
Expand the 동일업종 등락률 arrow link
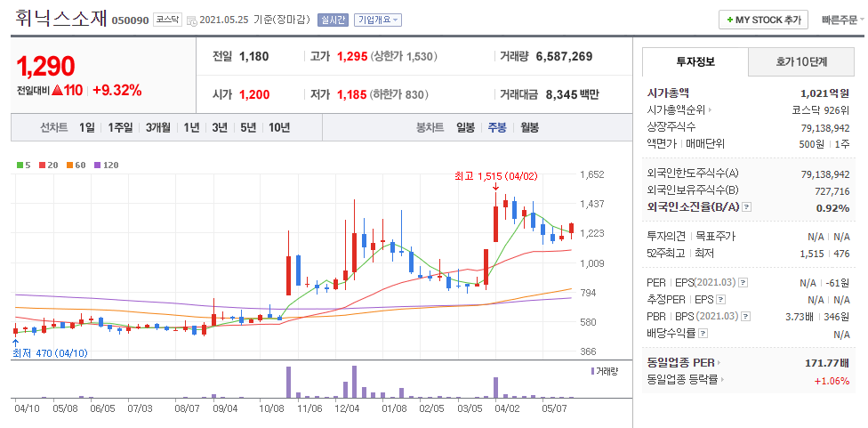pyautogui.click(x=724, y=380)
